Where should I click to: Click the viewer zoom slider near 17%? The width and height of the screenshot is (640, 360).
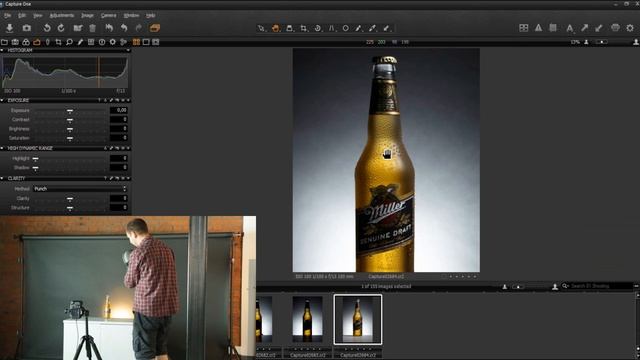coord(602,42)
